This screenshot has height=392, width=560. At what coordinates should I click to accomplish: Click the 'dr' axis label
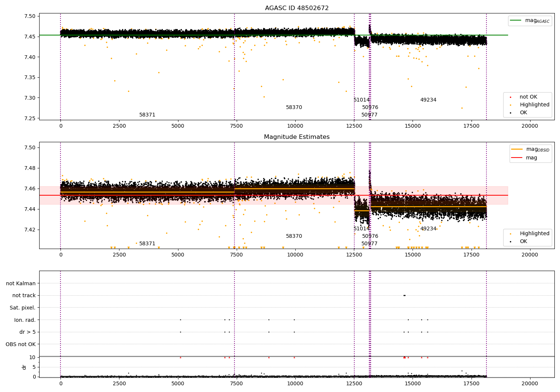tap(24, 367)
